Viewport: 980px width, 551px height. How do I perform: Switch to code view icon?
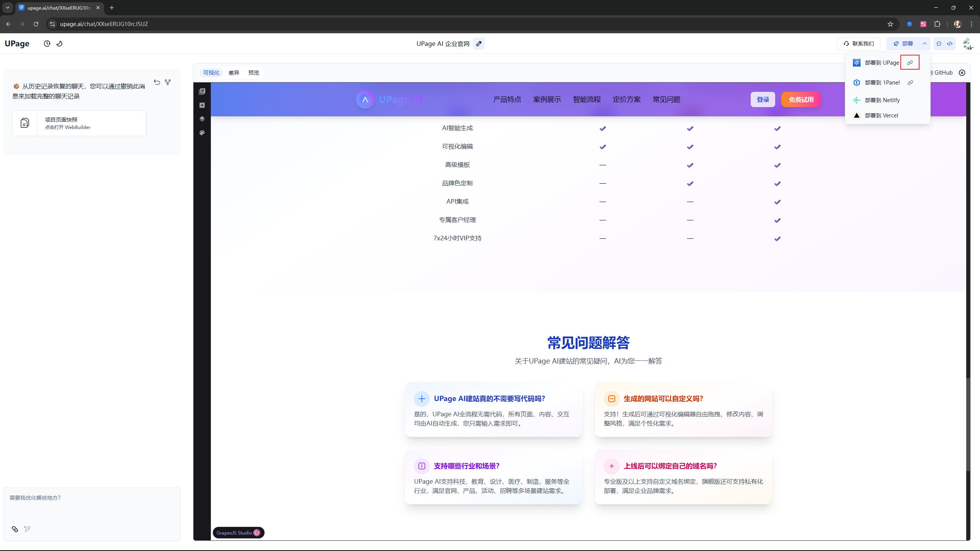click(x=950, y=44)
